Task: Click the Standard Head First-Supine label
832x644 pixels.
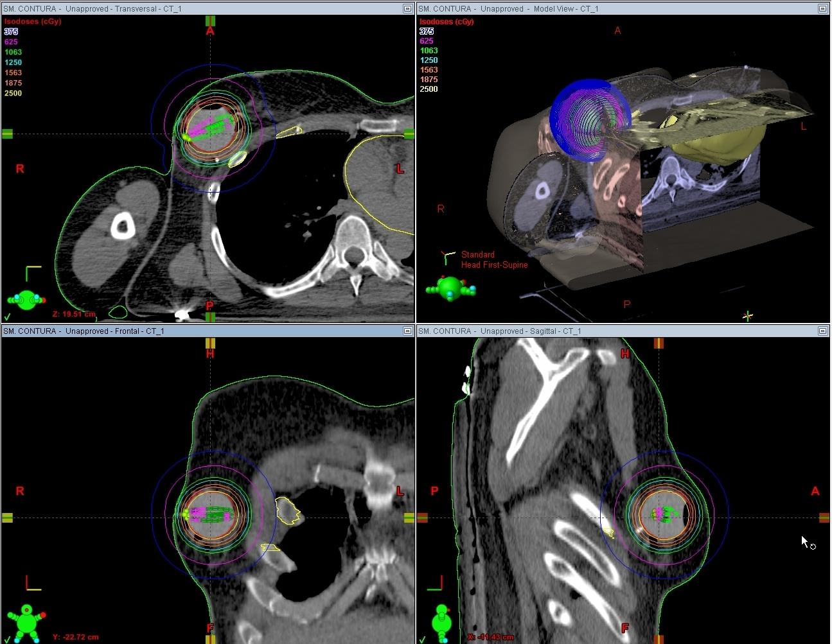Action: point(493,259)
